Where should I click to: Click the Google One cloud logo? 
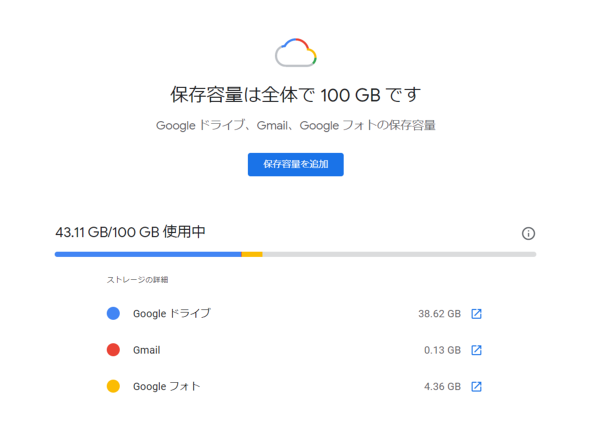click(296, 53)
